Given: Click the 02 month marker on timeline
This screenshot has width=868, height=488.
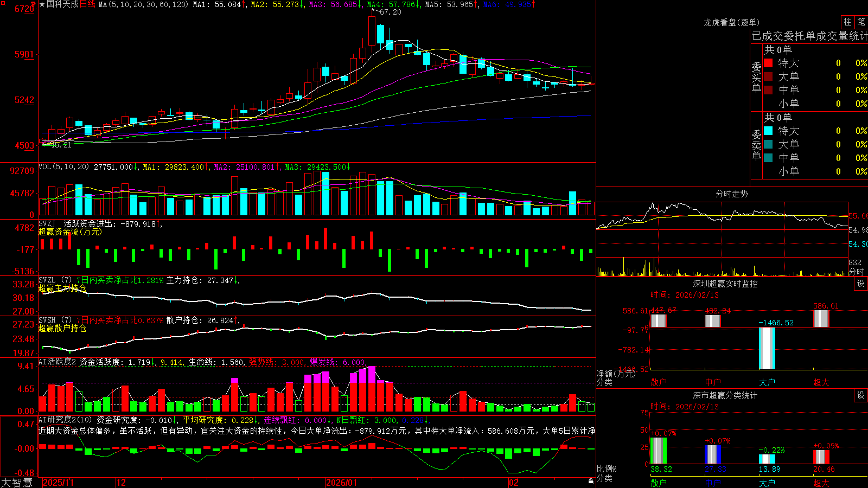Looking at the screenshot, I should pos(514,483).
